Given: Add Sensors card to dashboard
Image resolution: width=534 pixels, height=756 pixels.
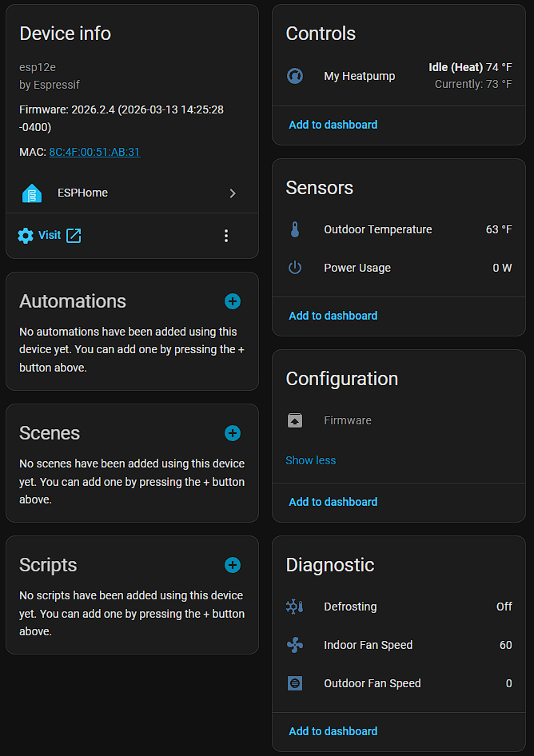Looking at the screenshot, I should coord(333,316).
